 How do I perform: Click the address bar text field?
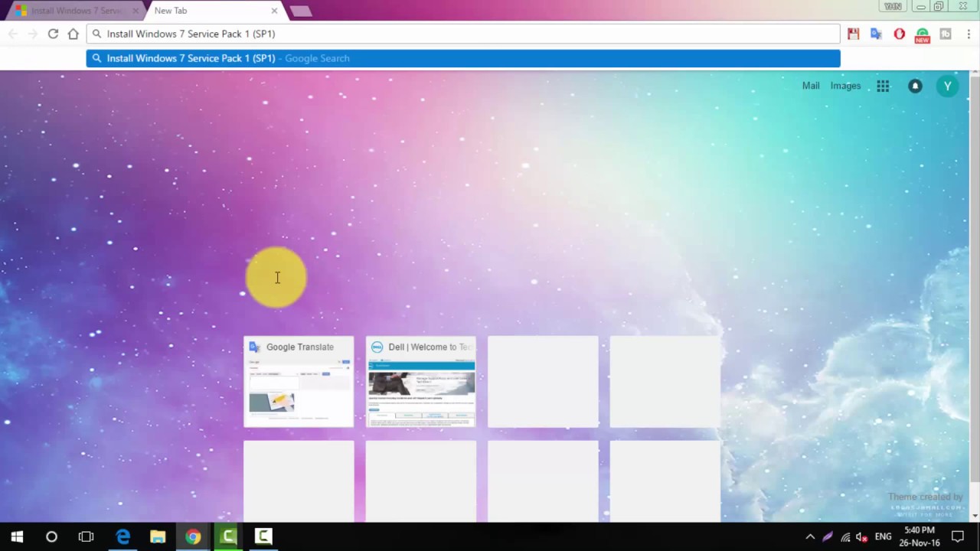(463, 34)
